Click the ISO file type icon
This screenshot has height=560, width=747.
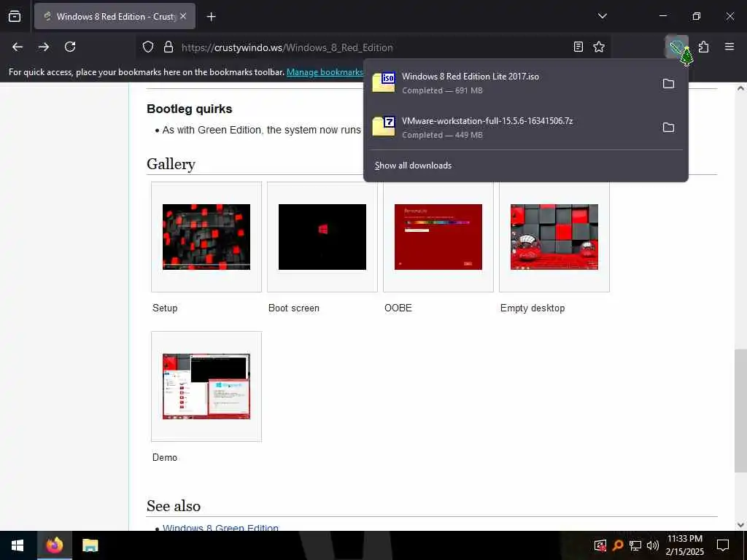click(x=384, y=82)
